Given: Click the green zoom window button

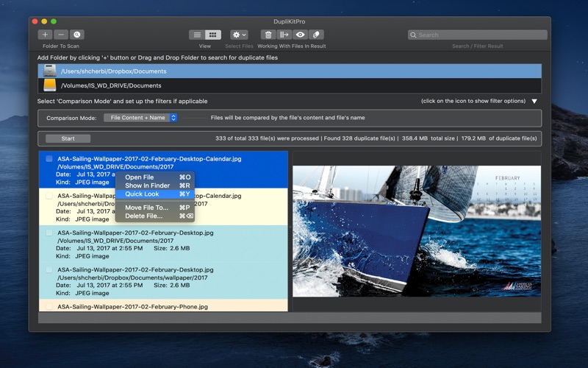Looking at the screenshot, I should click(54, 21).
